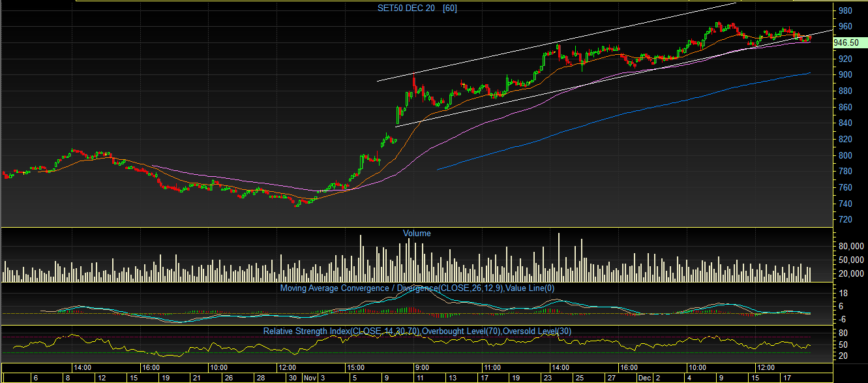Click date 30 on the date axis
The height and width of the screenshot is (383, 868).
pos(293,378)
